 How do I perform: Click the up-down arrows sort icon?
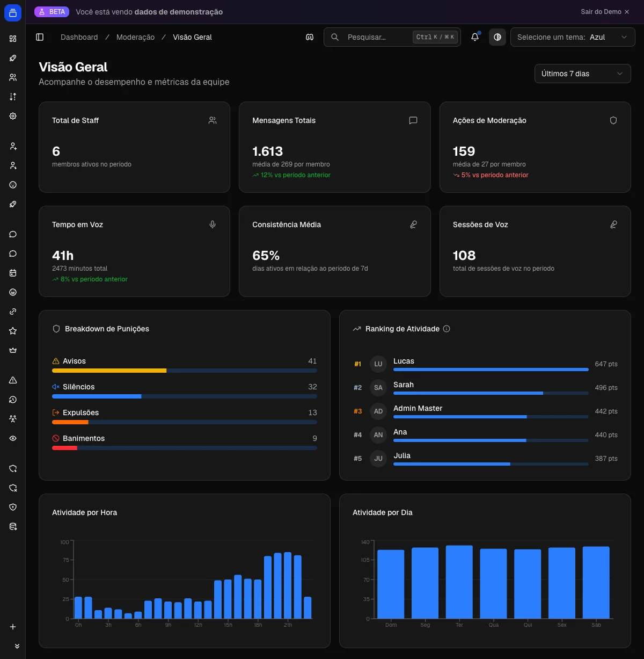point(13,97)
